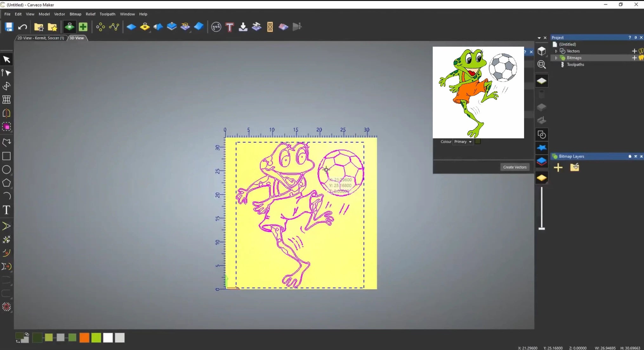This screenshot has width=644, height=350.
Task: Select the Create Rectangle tool
Action: coord(6,156)
